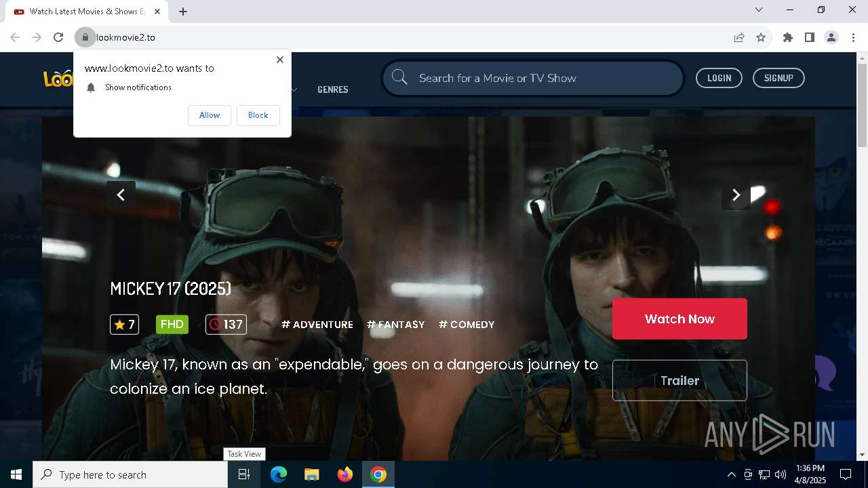Open the extensions puzzle icon
Viewport: 868px width, 488px height.
pos(788,37)
